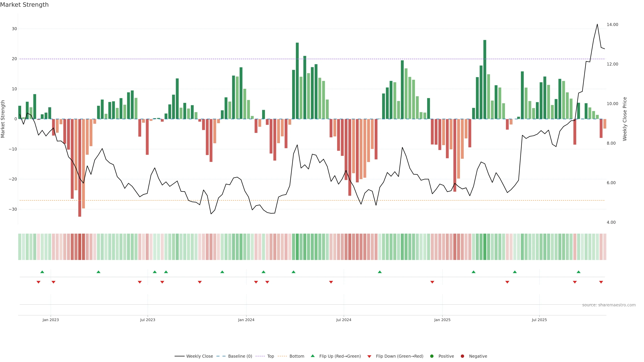Click the first green flip-up triangle marker
The width and height of the screenshot is (644, 362).
pyautogui.click(x=42, y=272)
